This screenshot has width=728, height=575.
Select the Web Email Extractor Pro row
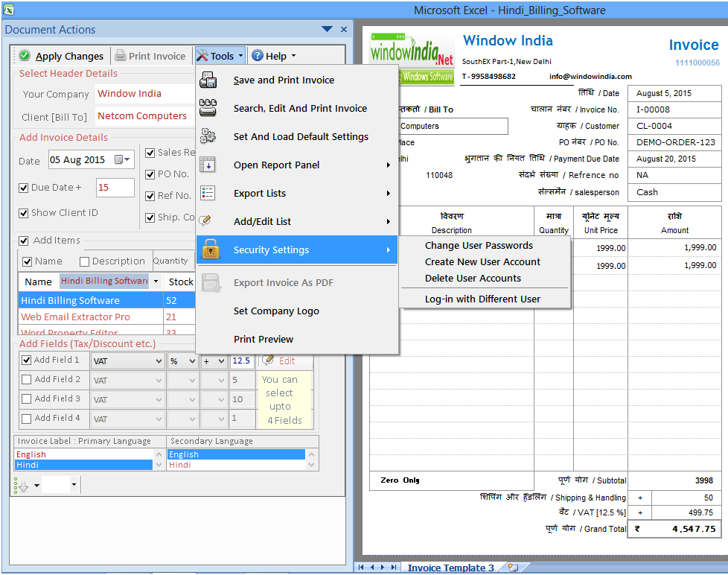pyautogui.click(x=106, y=317)
